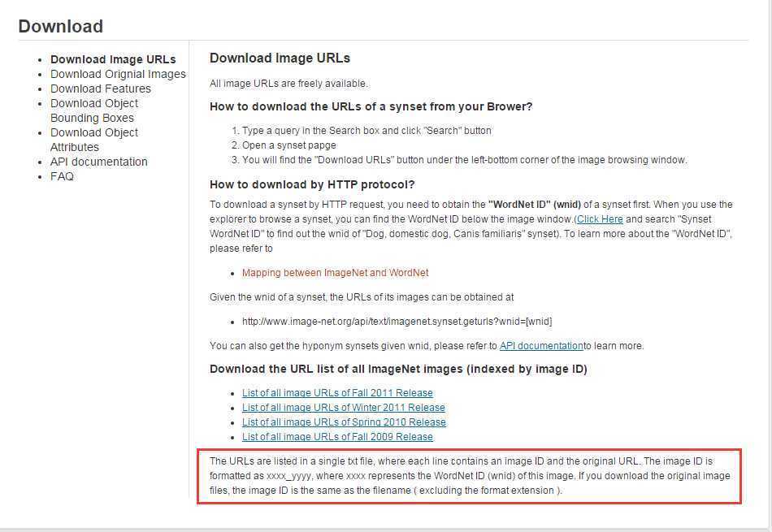Click the inline API documentation link

[x=541, y=346]
